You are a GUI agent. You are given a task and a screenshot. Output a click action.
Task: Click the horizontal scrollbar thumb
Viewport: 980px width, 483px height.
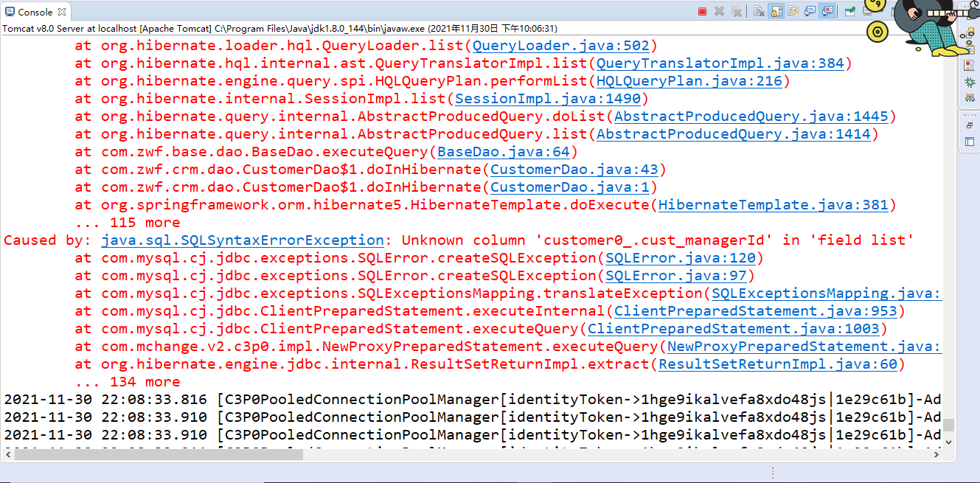(x=159, y=454)
